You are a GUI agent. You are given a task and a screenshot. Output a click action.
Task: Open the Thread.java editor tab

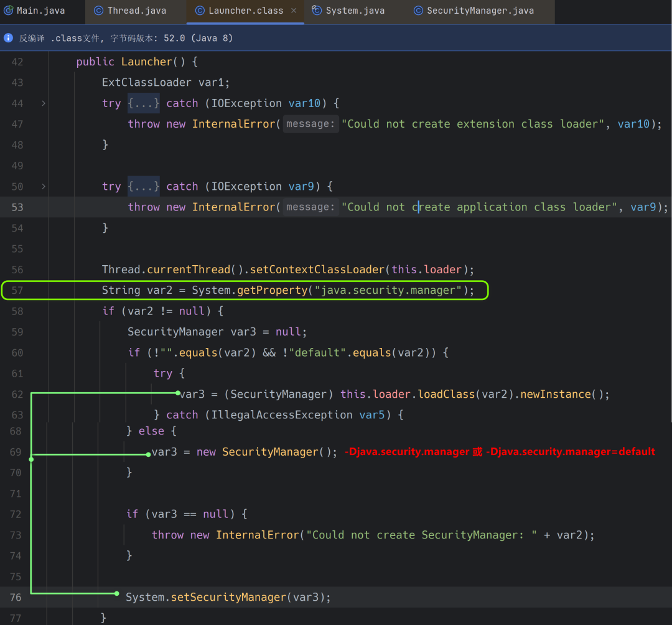(130, 11)
